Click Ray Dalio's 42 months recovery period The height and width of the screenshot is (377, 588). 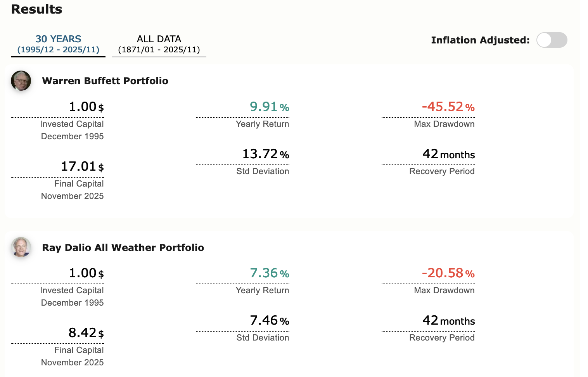pos(448,320)
